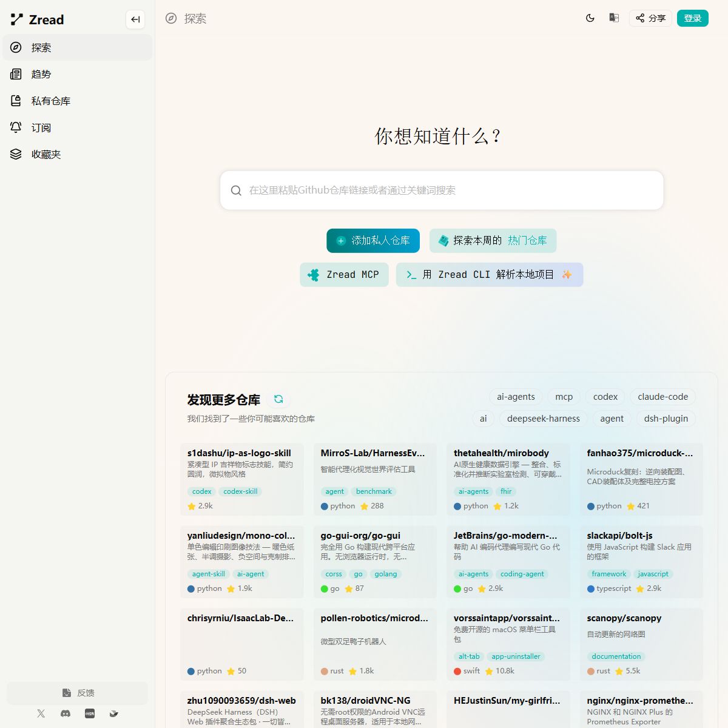The width and height of the screenshot is (728, 728).
Task: Open 订阅 in the sidebar
Action: coord(78,127)
